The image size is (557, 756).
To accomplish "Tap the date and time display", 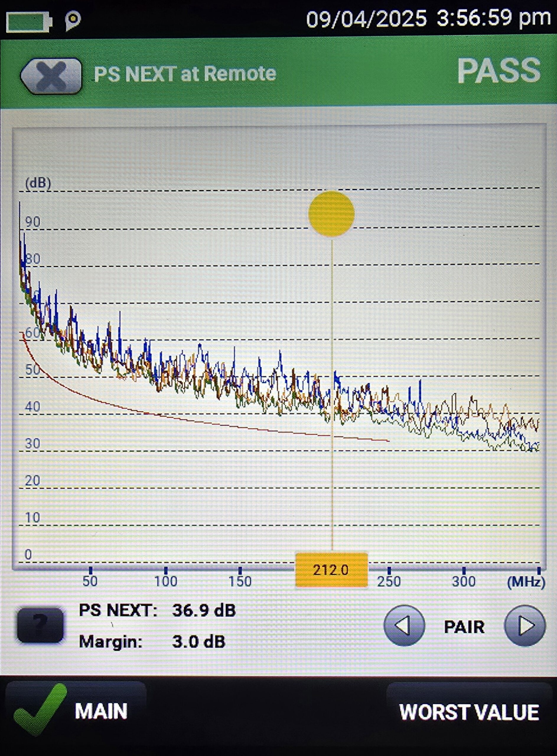I will point(428,19).
